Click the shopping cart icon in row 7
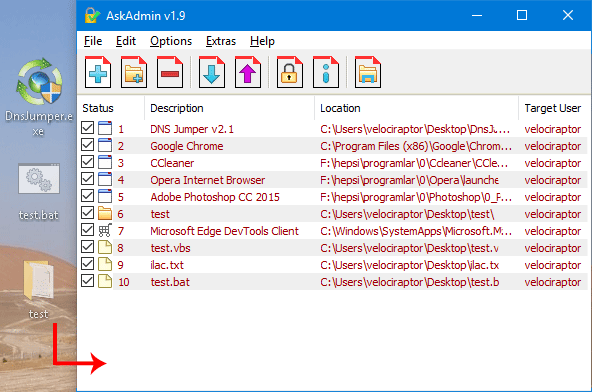 click(x=105, y=230)
